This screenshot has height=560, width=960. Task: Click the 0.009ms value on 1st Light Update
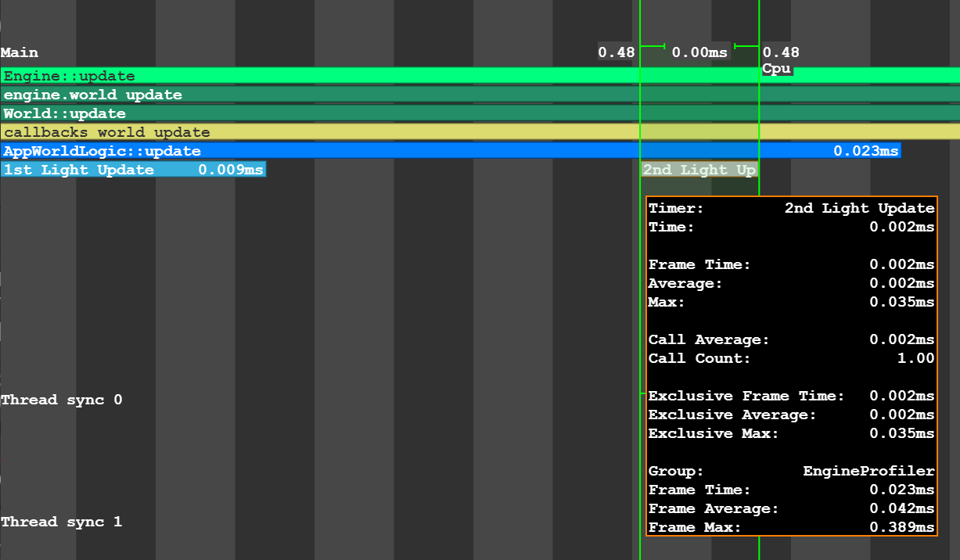231,170
